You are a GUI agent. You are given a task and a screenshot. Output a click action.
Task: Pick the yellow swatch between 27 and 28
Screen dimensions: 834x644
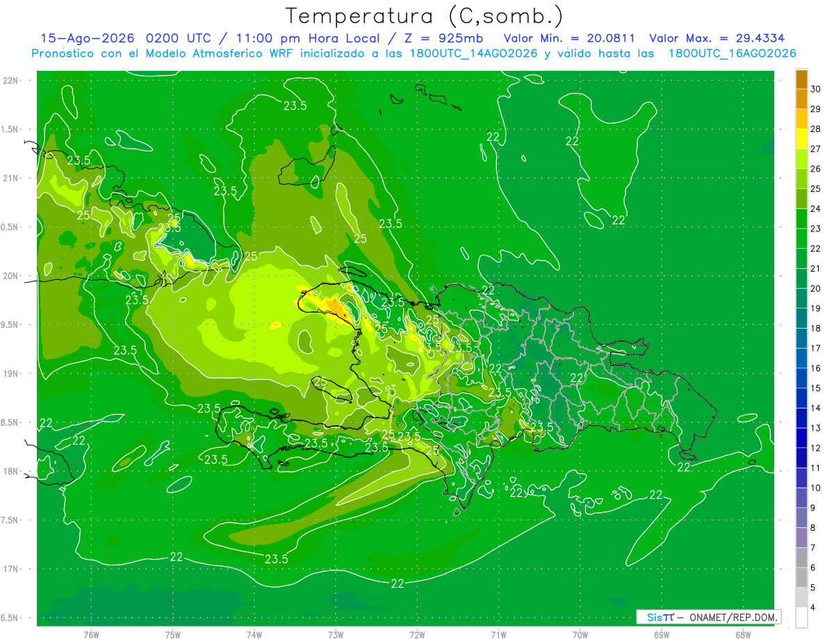(801, 138)
